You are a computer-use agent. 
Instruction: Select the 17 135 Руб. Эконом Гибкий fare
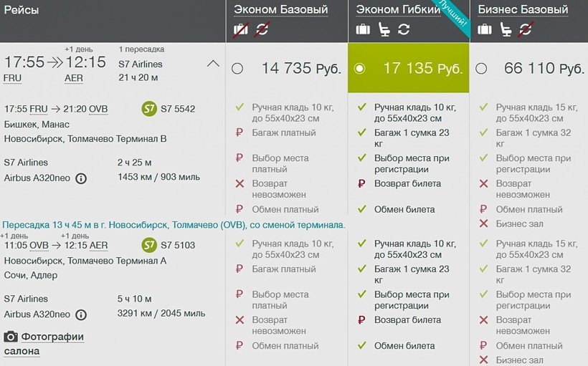coord(360,69)
